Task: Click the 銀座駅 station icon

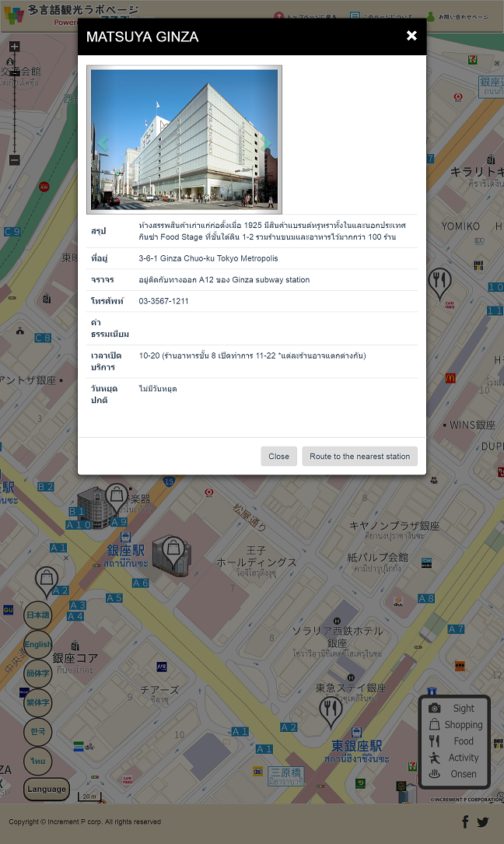Action: [x=125, y=537]
